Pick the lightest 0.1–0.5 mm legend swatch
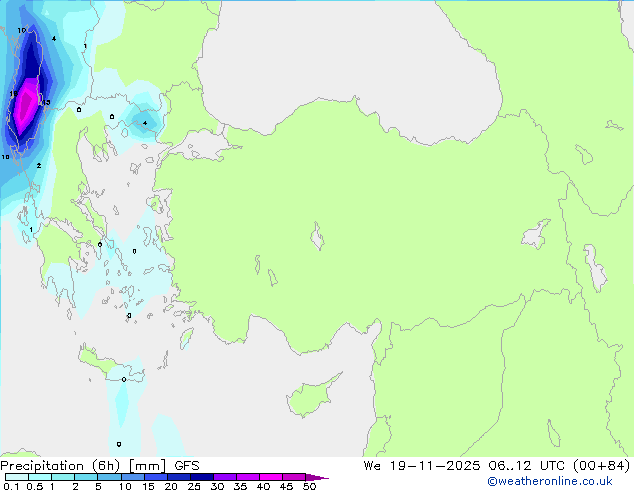 (x=17, y=477)
